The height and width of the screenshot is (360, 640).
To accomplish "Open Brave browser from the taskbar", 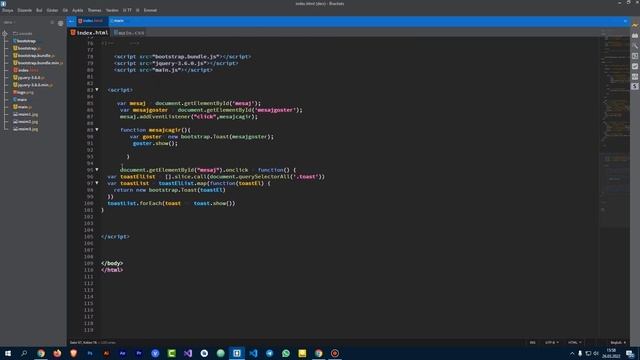I will (x=73, y=353).
